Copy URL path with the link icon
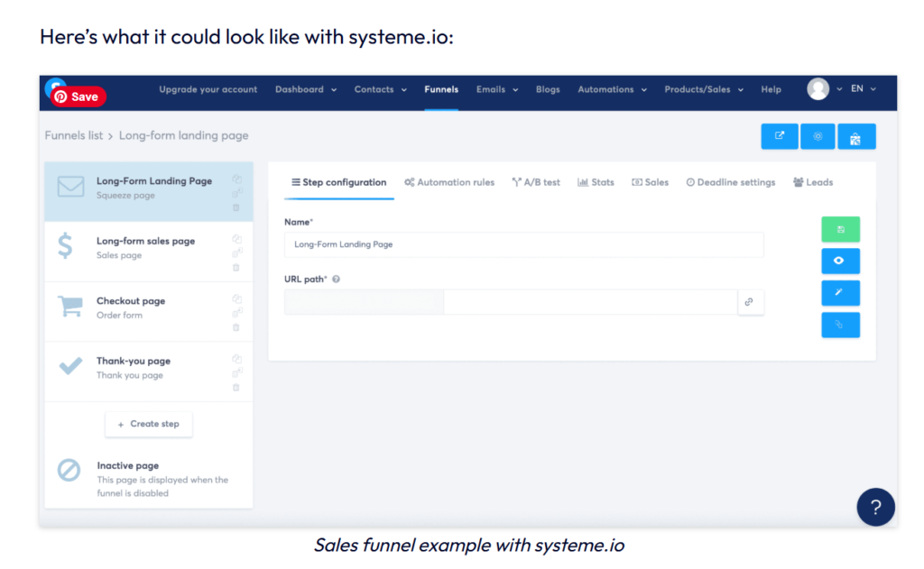The height and width of the screenshot is (569, 924). pos(749,302)
